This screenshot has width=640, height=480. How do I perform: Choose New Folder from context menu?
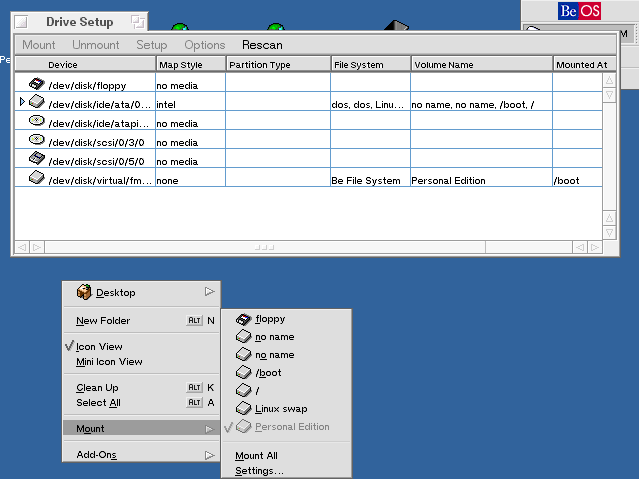point(103,321)
